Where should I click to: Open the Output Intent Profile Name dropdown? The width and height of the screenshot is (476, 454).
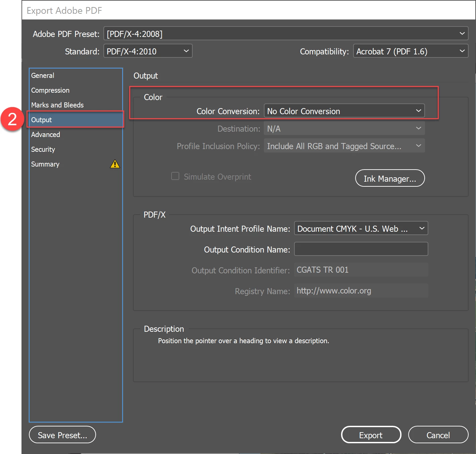pyautogui.click(x=361, y=228)
